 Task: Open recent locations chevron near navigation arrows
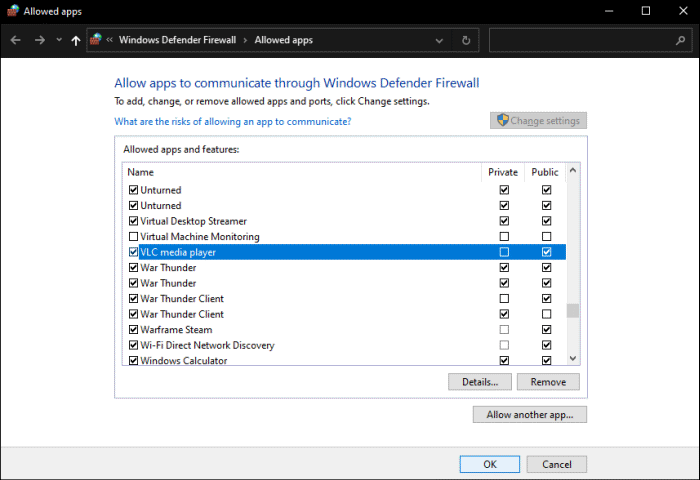pos(58,40)
